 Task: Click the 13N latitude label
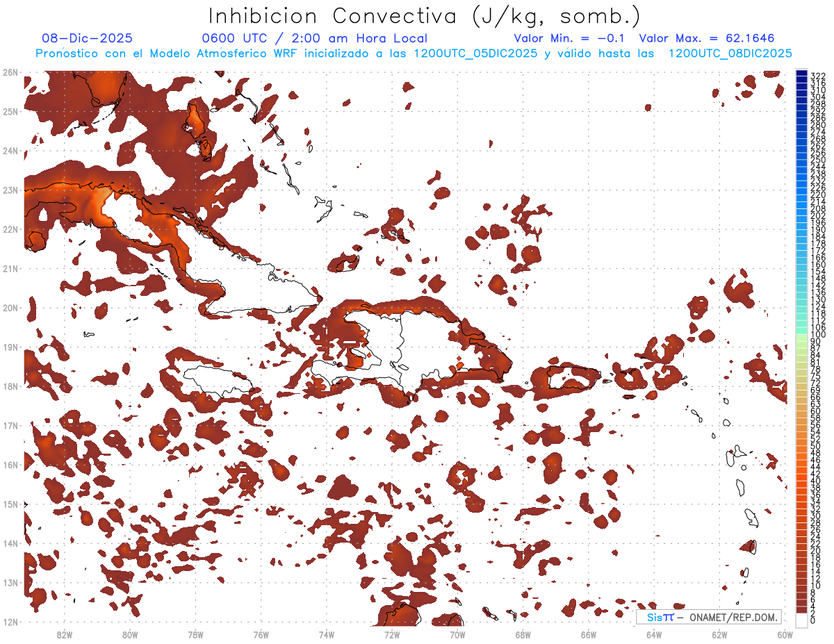tap(10, 582)
